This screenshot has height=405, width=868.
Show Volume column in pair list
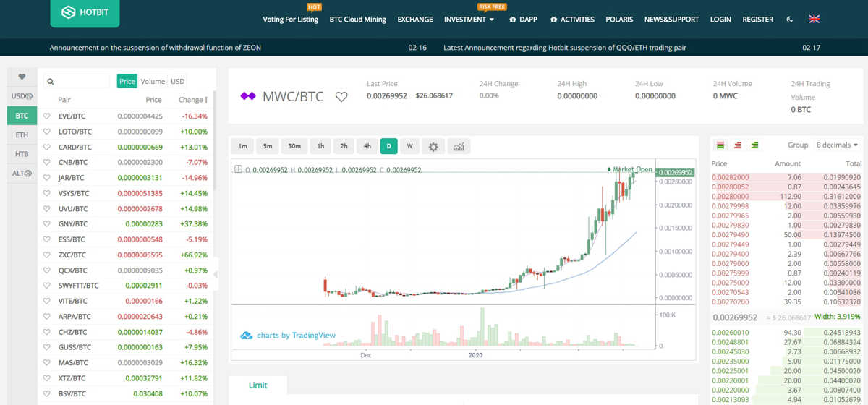153,82
